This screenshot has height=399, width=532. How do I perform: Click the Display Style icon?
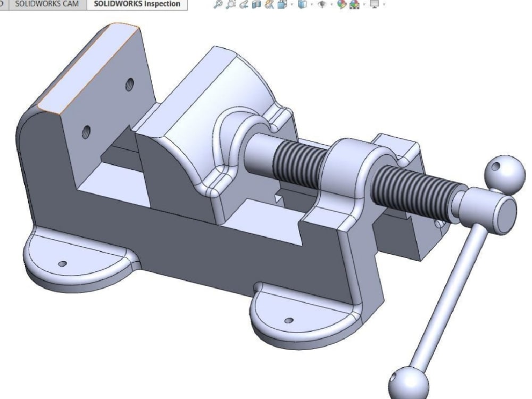click(x=302, y=5)
